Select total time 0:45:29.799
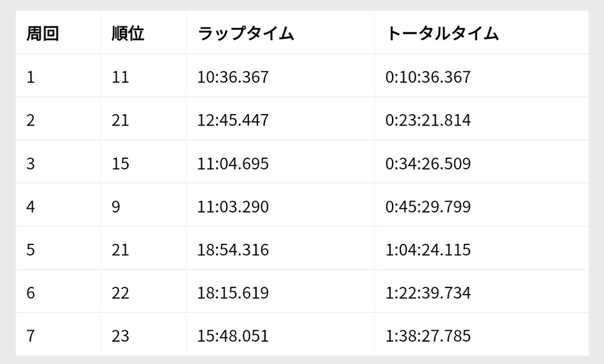The image size is (604, 364). [428, 206]
